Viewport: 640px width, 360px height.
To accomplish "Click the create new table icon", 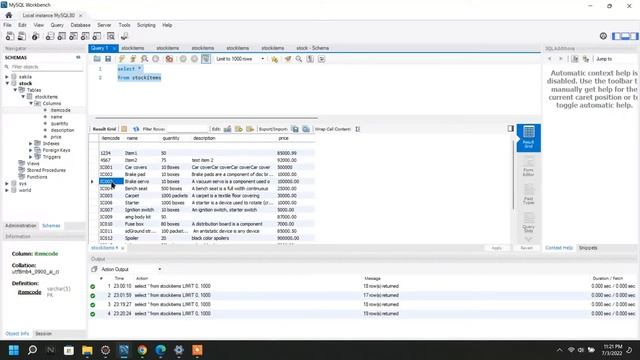I will pyautogui.click(x=62, y=36).
